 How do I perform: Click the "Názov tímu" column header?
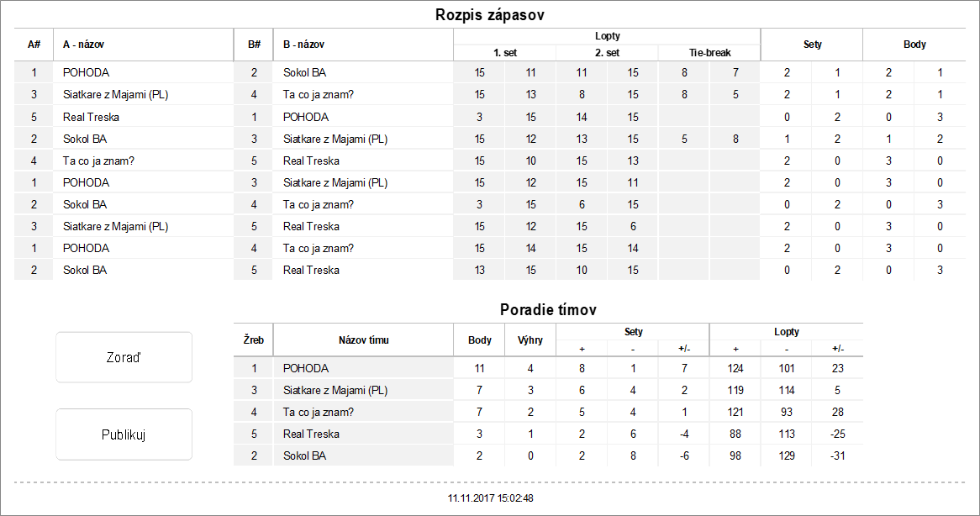click(x=363, y=340)
